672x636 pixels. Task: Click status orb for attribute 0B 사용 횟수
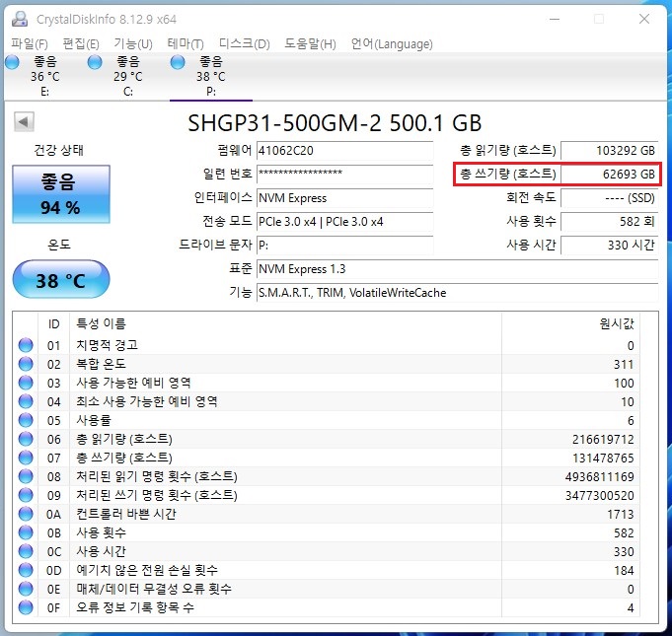(x=26, y=532)
